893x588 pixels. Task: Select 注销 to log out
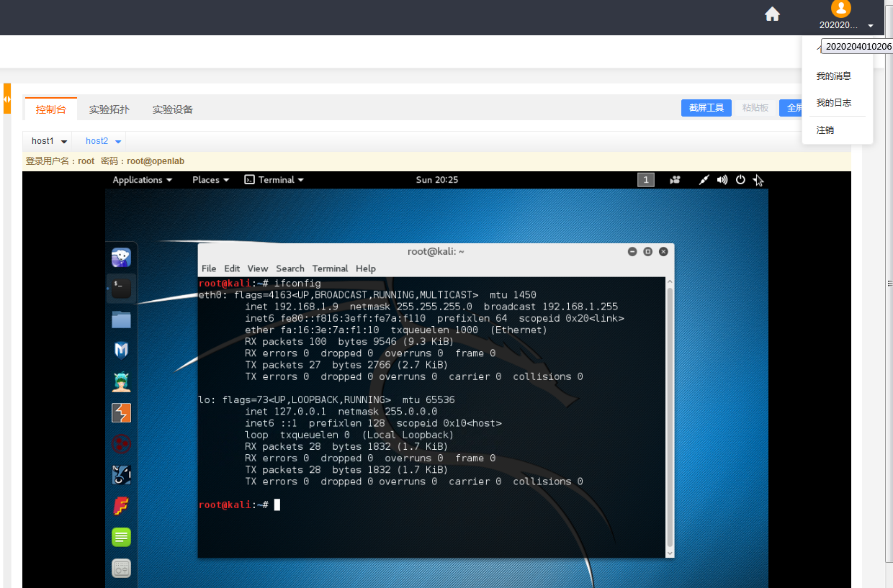(x=825, y=130)
